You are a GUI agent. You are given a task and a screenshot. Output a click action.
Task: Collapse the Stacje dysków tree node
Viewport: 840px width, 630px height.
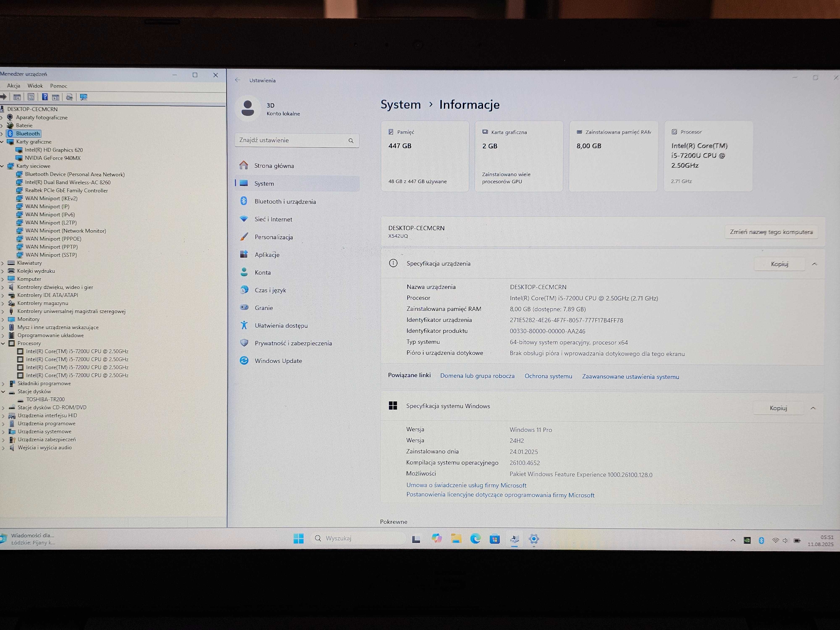(3, 391)
